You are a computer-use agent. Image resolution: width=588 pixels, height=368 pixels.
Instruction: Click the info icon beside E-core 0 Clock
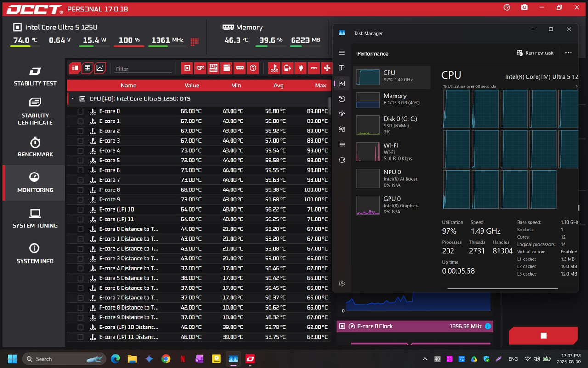coord(488,326)
